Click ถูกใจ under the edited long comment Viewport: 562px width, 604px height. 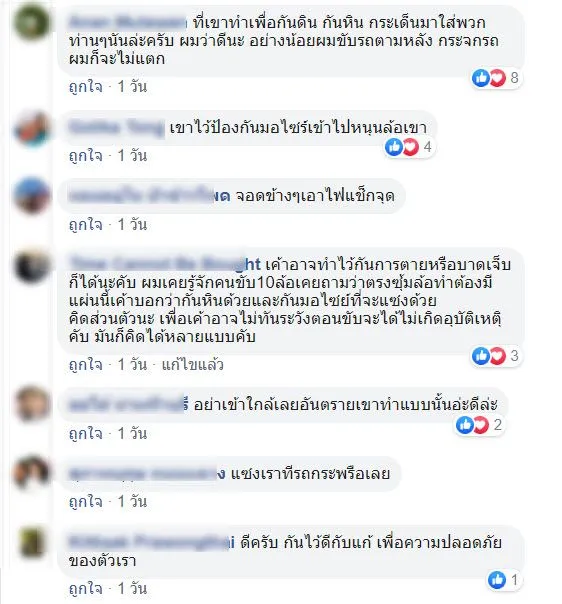coord(86,364)
